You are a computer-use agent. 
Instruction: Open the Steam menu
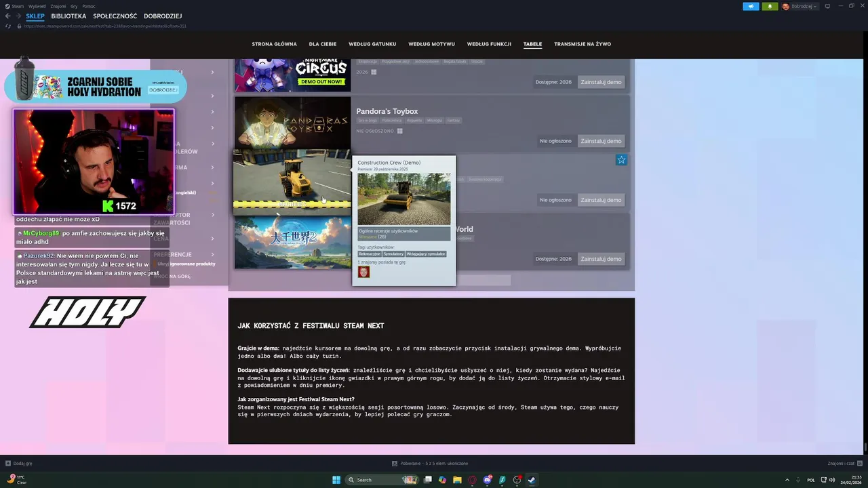[x=18, y=6]
